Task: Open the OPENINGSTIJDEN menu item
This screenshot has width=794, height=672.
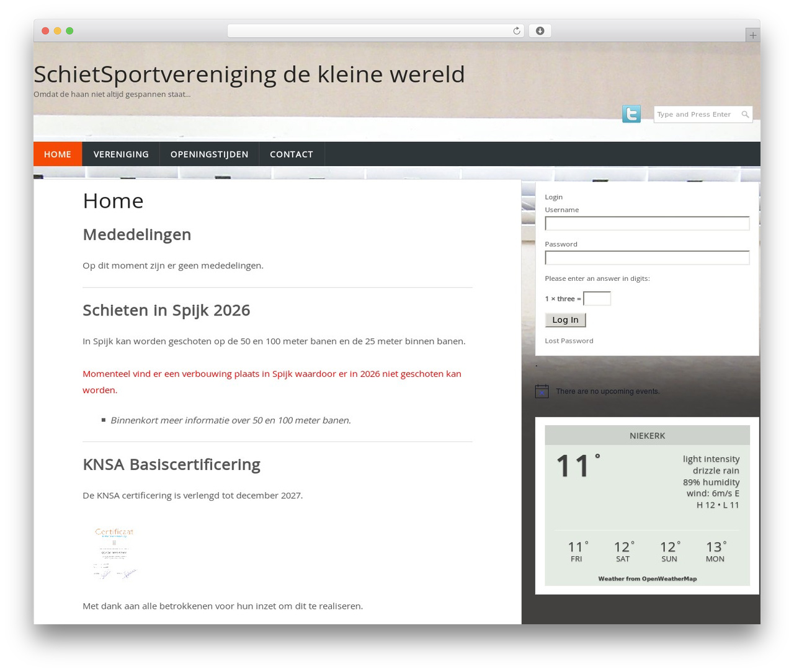Action: [x=209, y=154]
